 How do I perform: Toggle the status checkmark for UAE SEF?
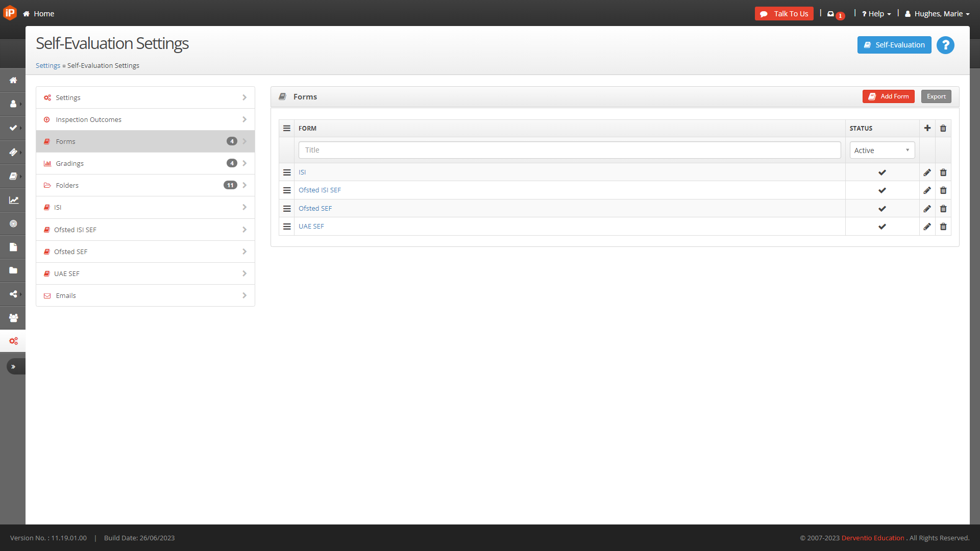(882, 227)
